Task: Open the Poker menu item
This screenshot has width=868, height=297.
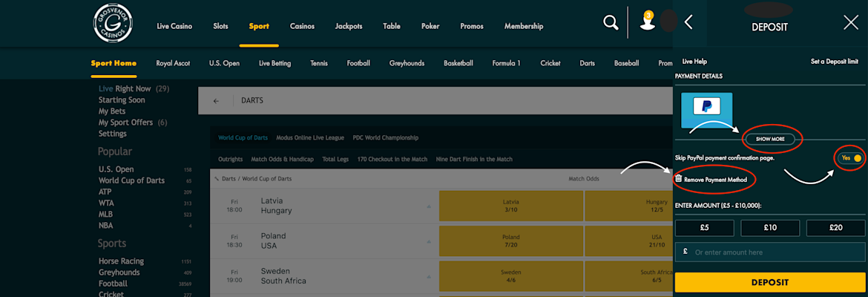Action: (430, 26)
